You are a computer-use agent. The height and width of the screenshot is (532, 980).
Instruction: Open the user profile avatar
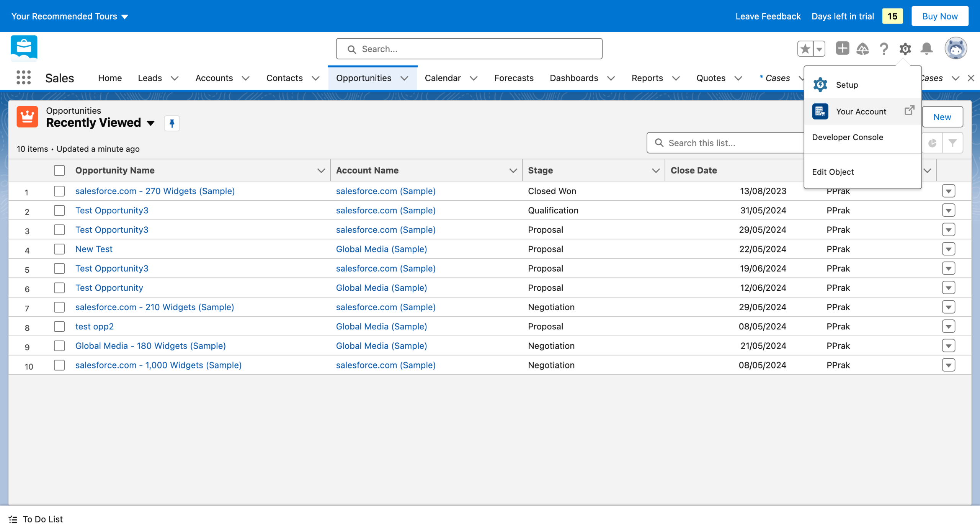point(956,49)
